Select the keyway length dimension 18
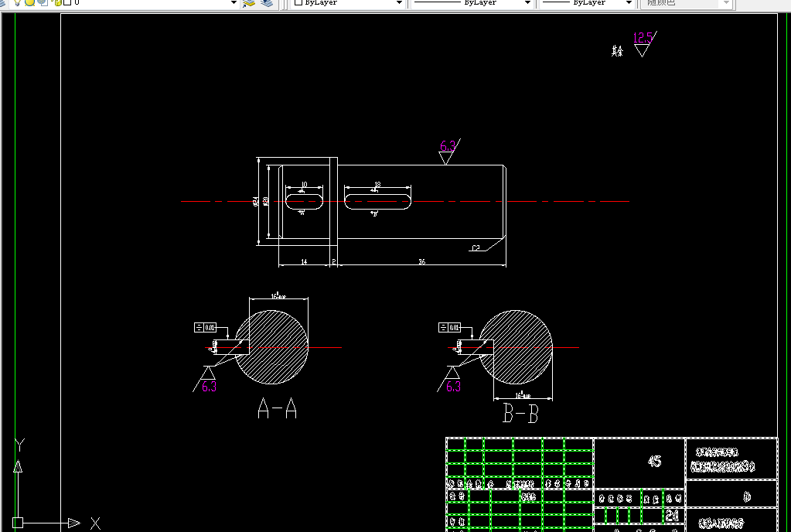 (x=377, y=185)
